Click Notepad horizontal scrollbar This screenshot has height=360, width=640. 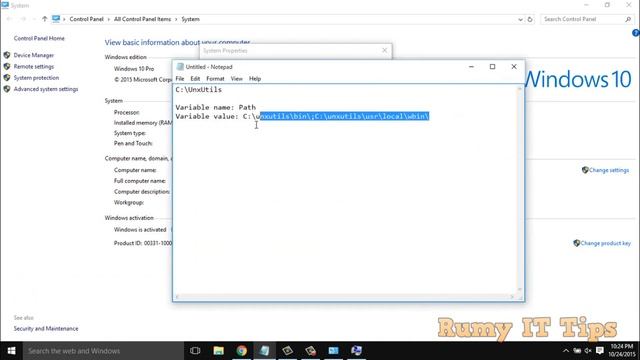tap(345, 297)
